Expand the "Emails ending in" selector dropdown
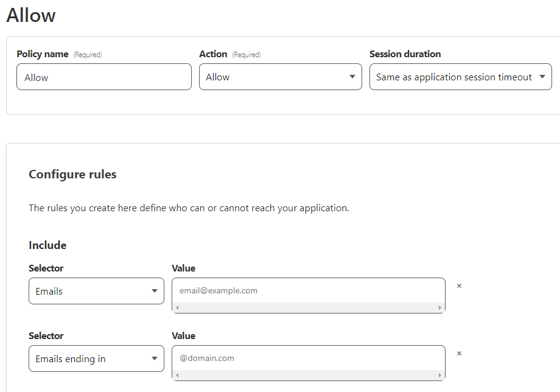Viewport: 560px width, 392px height. tap(96, 359)
